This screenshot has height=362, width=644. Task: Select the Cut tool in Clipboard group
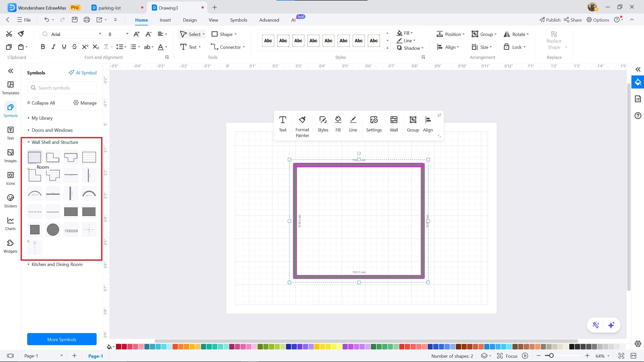(x=9, y=33)
